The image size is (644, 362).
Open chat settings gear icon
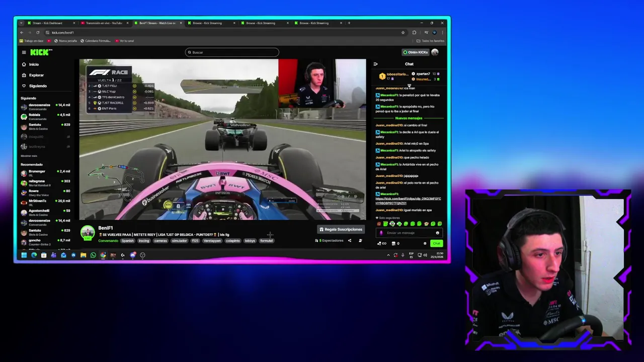[425, 243]
